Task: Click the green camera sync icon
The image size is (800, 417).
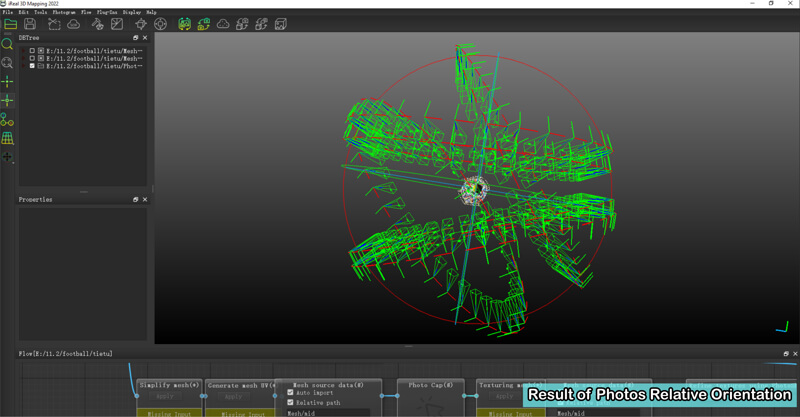Action: point(204,24)
